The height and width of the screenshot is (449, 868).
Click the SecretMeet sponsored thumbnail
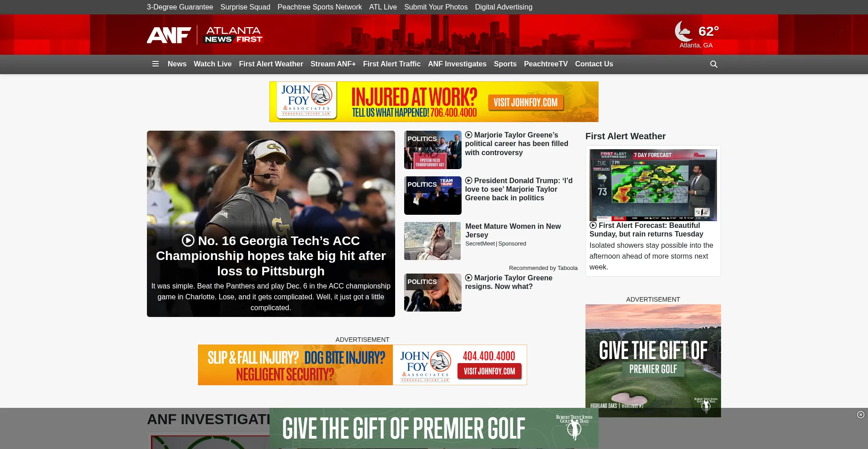433,241
